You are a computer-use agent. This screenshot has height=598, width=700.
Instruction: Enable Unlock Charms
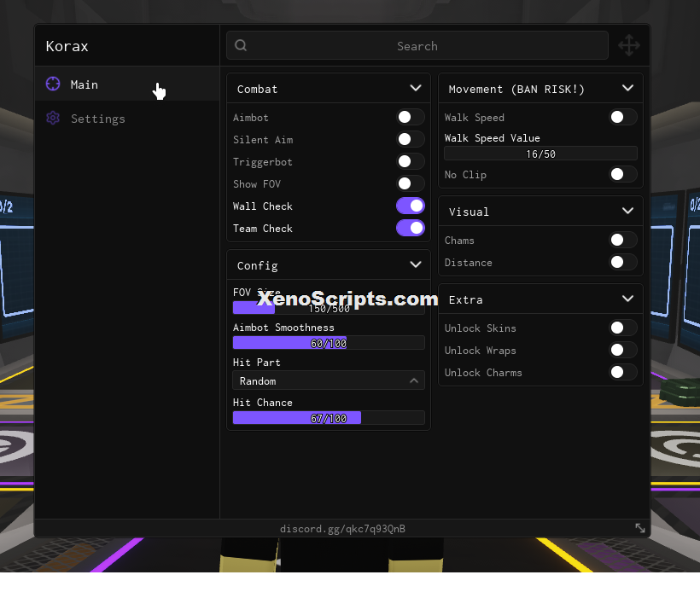[x=623, y=372]
